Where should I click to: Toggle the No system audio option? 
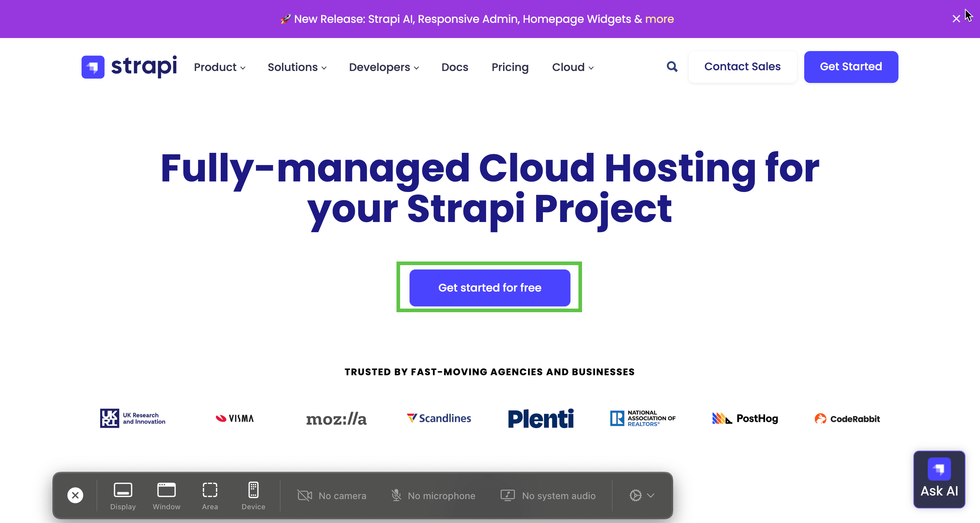tap(548, 495)
